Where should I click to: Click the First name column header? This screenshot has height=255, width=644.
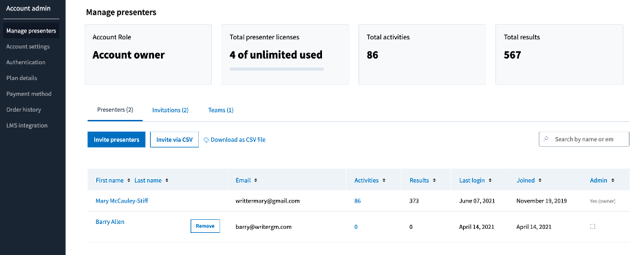click(x=109, y=180)
